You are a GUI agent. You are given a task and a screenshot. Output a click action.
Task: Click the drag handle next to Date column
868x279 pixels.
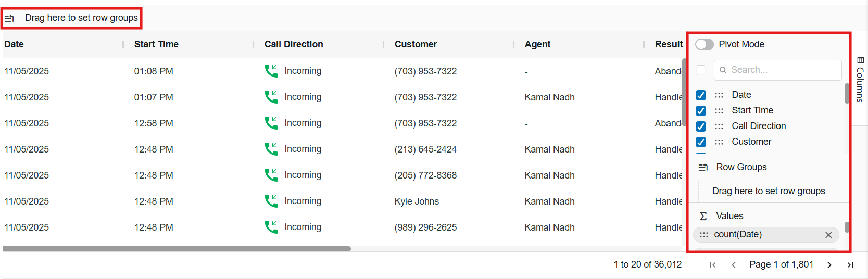click(719, 95)
